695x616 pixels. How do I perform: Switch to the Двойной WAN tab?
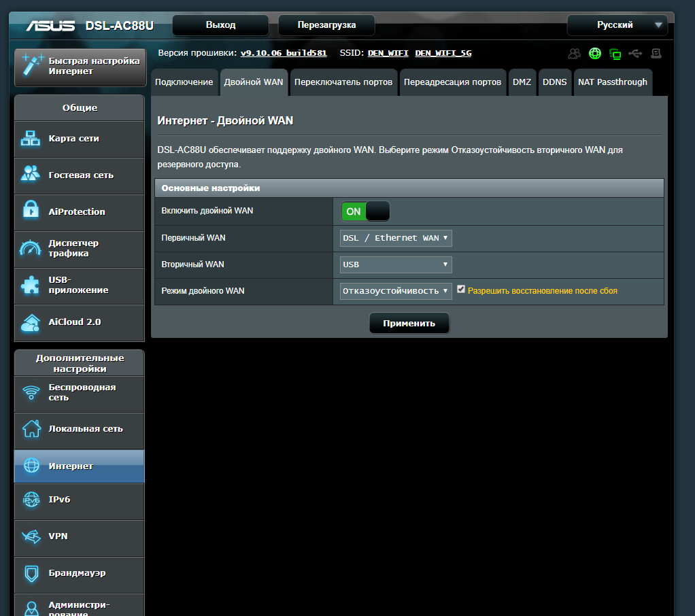254,82
